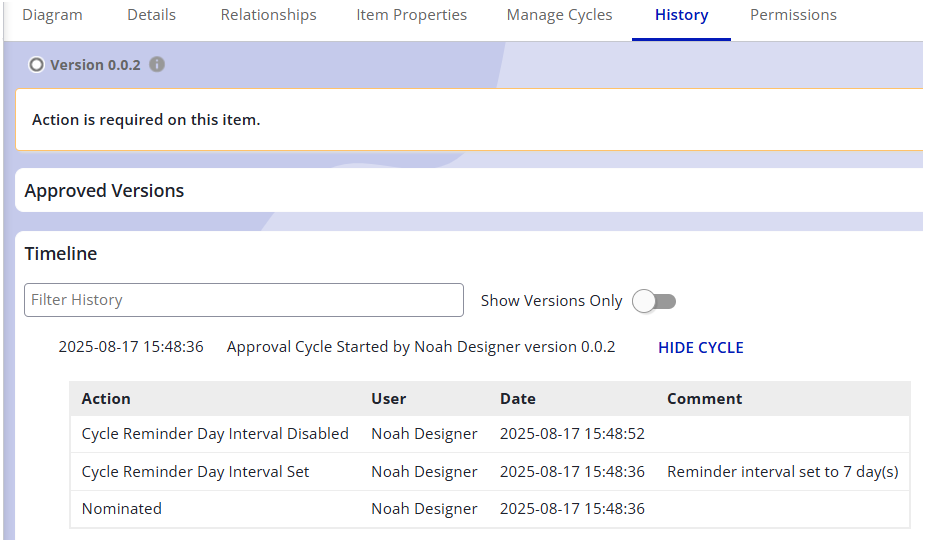Select the Manage Cycles tab

pyautogui.click(x=559, y=15)
